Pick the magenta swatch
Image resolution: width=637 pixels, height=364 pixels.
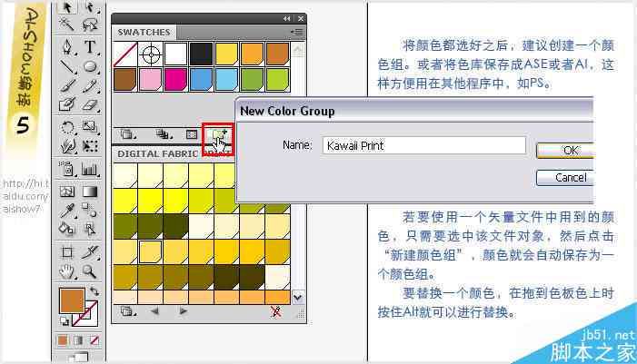(x=175, y=79)
